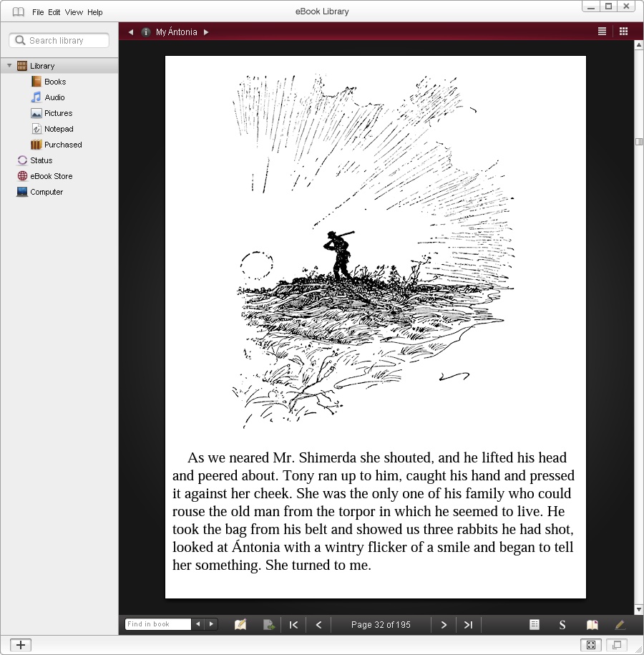Image resolution: width=644 pixels, height=655 pixels.
Task: Toggle full screen reading mode
Action: [x=591, y=645]
